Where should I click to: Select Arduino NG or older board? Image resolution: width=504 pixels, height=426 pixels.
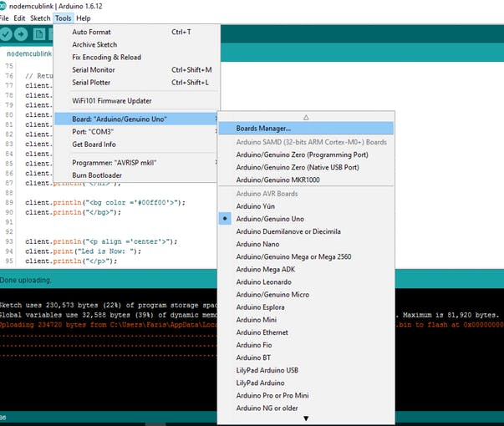[x=306, y=408]
